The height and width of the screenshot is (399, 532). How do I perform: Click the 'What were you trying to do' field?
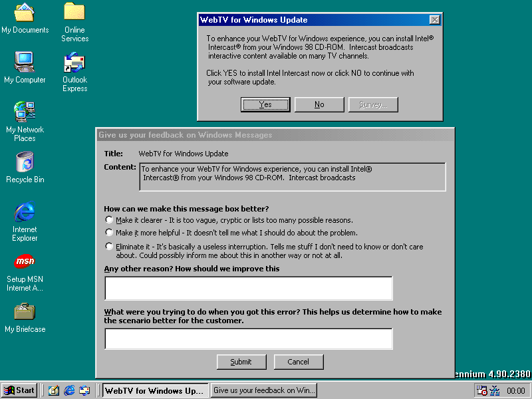tap(249, 338)
